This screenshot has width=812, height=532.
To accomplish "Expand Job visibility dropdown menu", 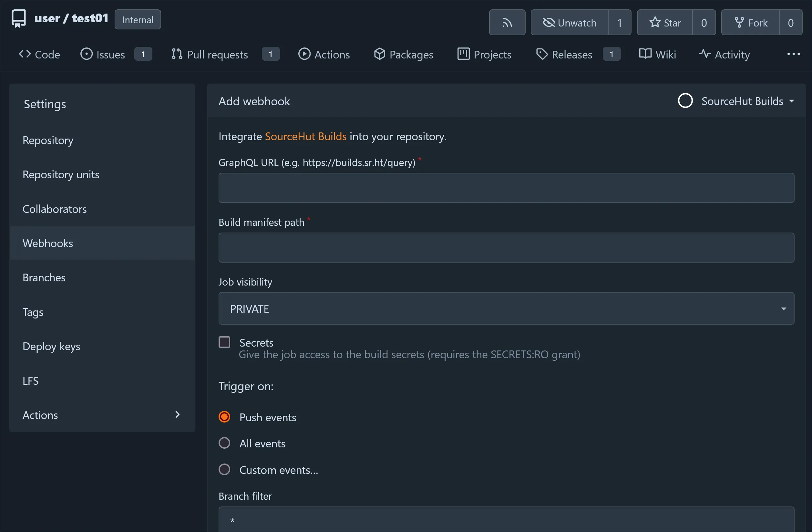I will click(x=506, y=309).
